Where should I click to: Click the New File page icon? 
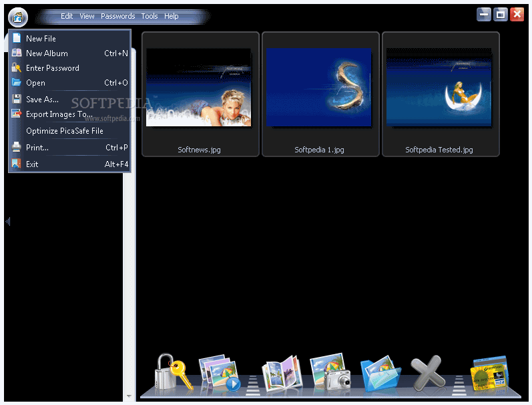coord(17,38)
